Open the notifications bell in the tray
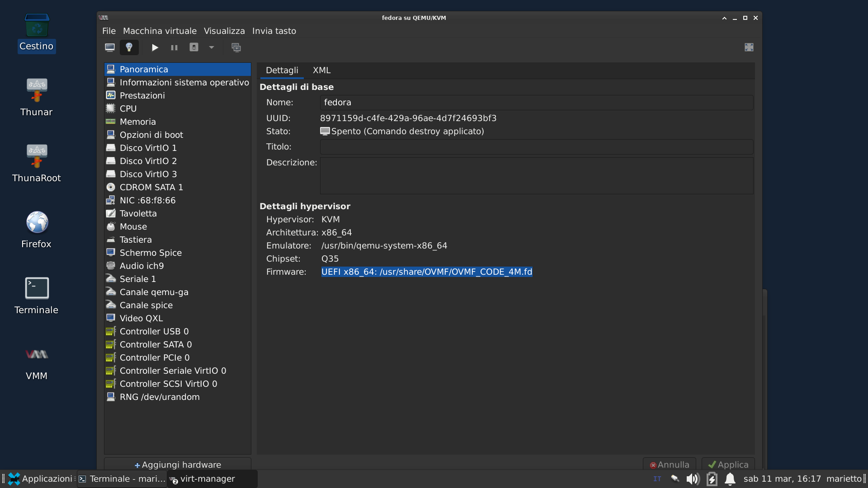This screenshot has height=488, width=868. 730,479
